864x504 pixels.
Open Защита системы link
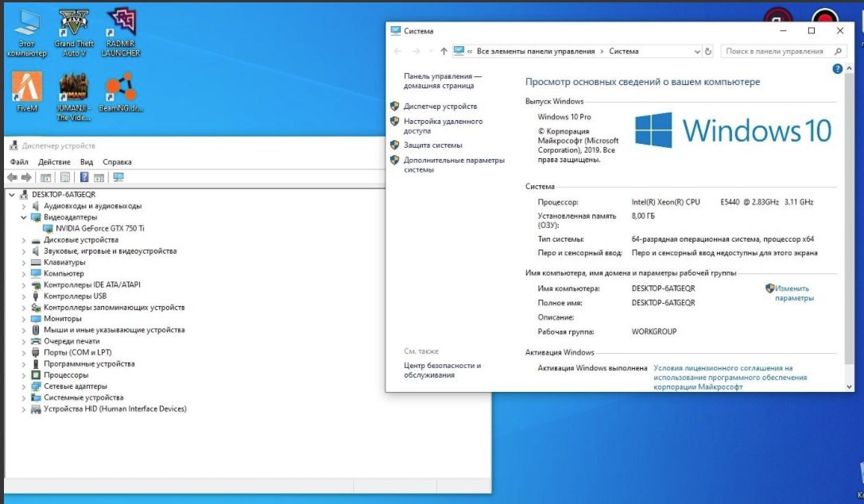432,145
